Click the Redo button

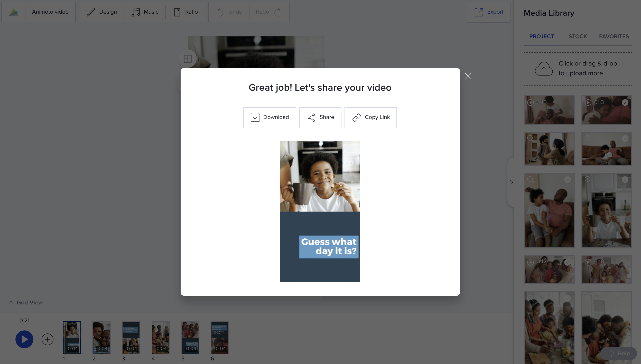coord(269,12)
